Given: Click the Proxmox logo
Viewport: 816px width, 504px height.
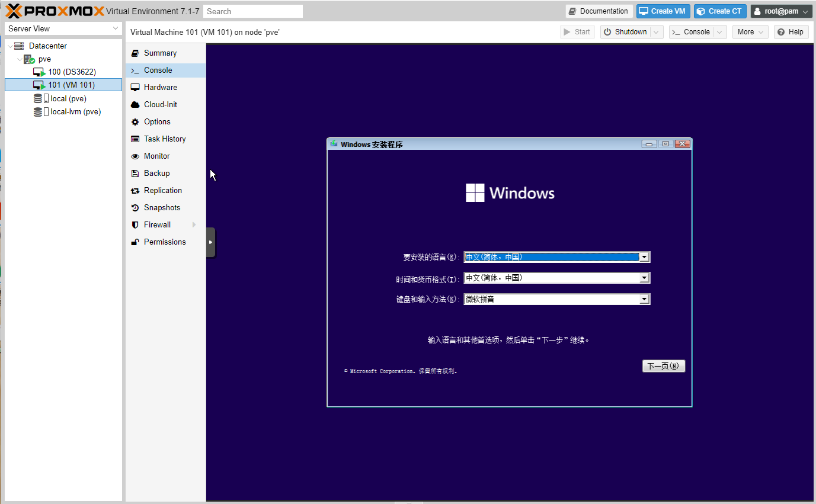Looking at the screenshot, I should pyautogui.click(x=55, y=11).
